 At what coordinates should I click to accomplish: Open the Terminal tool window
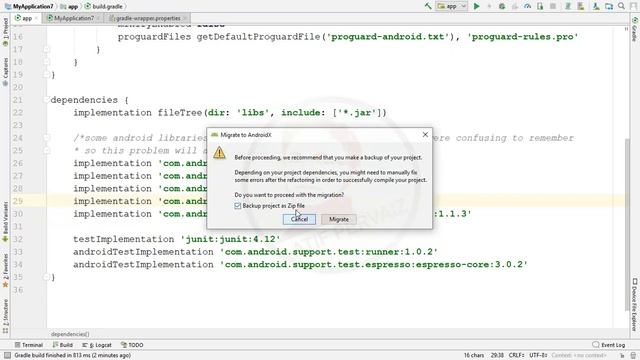(x=29, y=345)
